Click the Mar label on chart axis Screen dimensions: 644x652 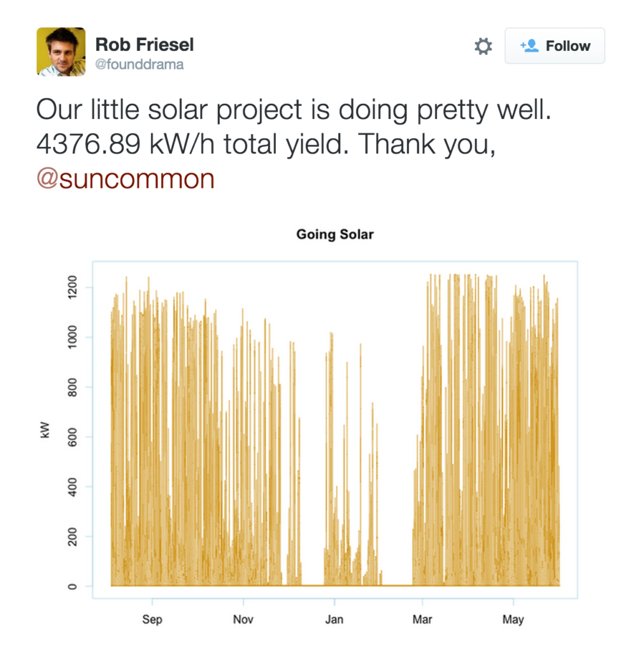[422, 620]
